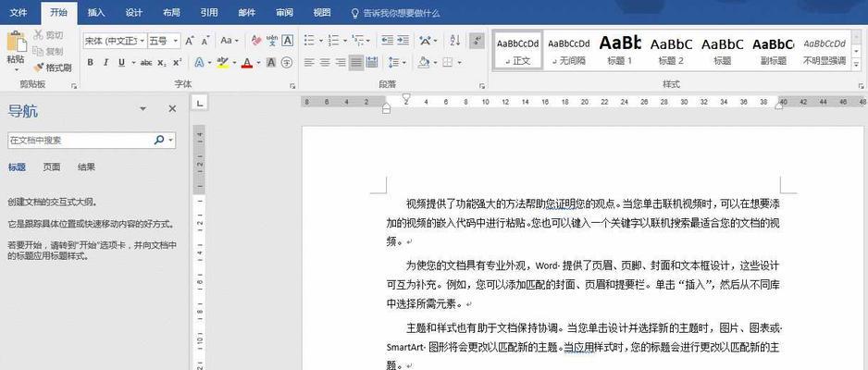Apply the red font color
Screen dimensions: 868x370
(246, 63)
